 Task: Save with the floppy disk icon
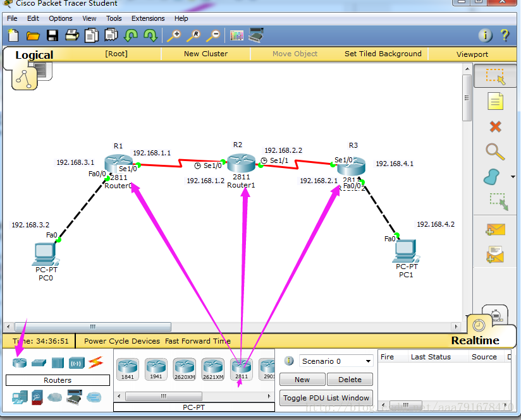(52, 35)
